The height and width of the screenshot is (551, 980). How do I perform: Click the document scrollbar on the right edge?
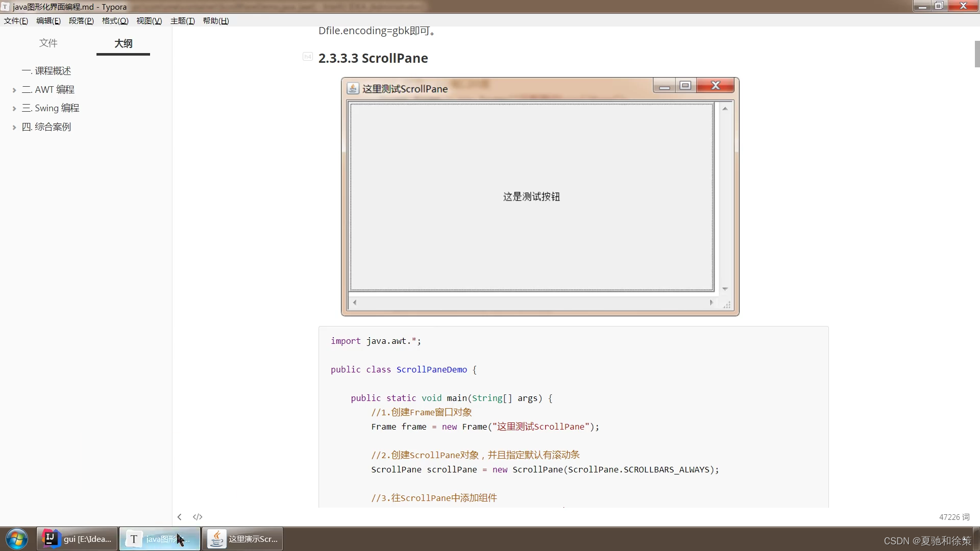coord(976,54)
